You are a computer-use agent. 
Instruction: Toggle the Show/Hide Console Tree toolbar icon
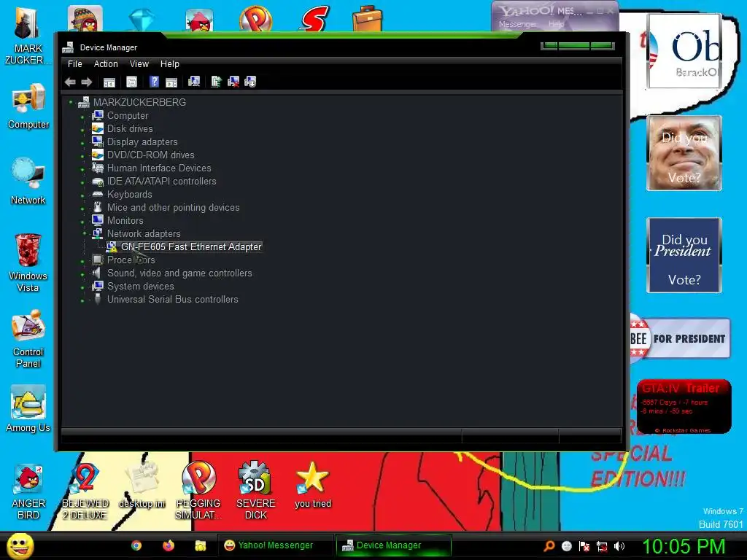pyautogui.click(x=109, y=82)
